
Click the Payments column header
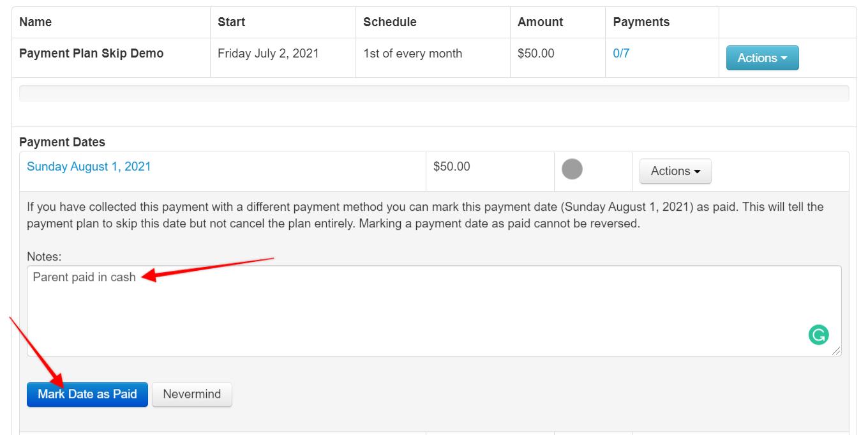(641, 22)
